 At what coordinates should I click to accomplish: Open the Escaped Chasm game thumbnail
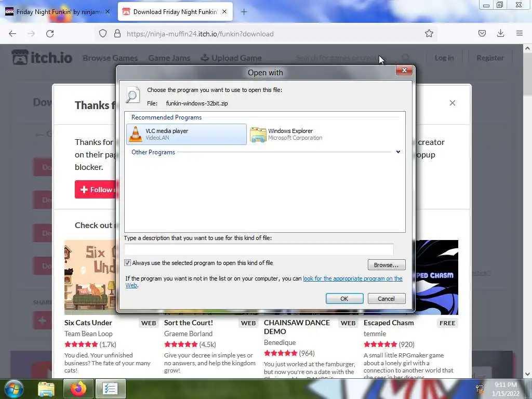(x=437, y=277)
